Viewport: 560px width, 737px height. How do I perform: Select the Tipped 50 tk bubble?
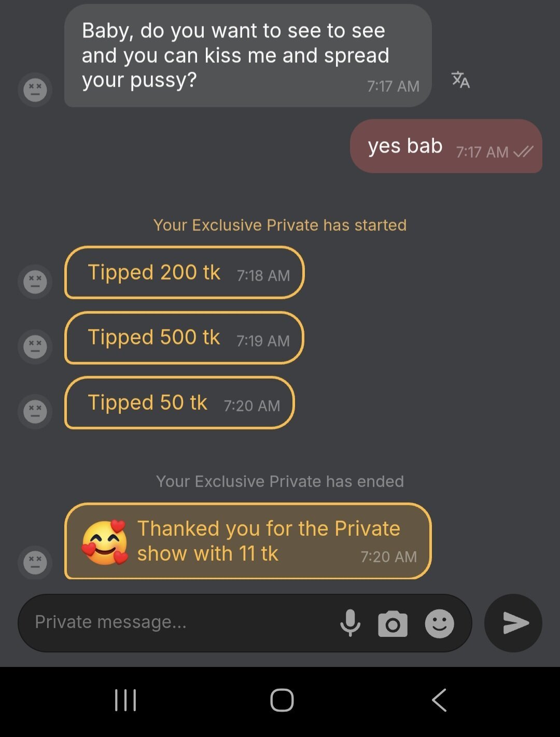click(179, 403)
